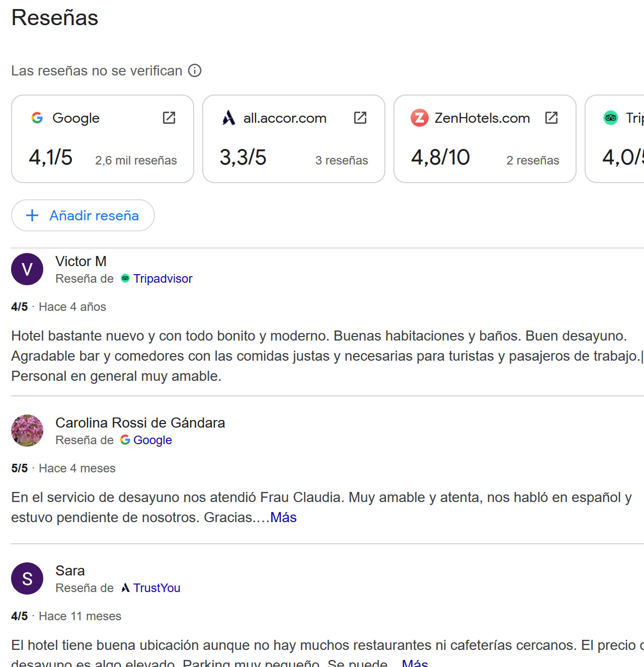
Task: Click the Google logo in reviews card
Action: (37, 118)
